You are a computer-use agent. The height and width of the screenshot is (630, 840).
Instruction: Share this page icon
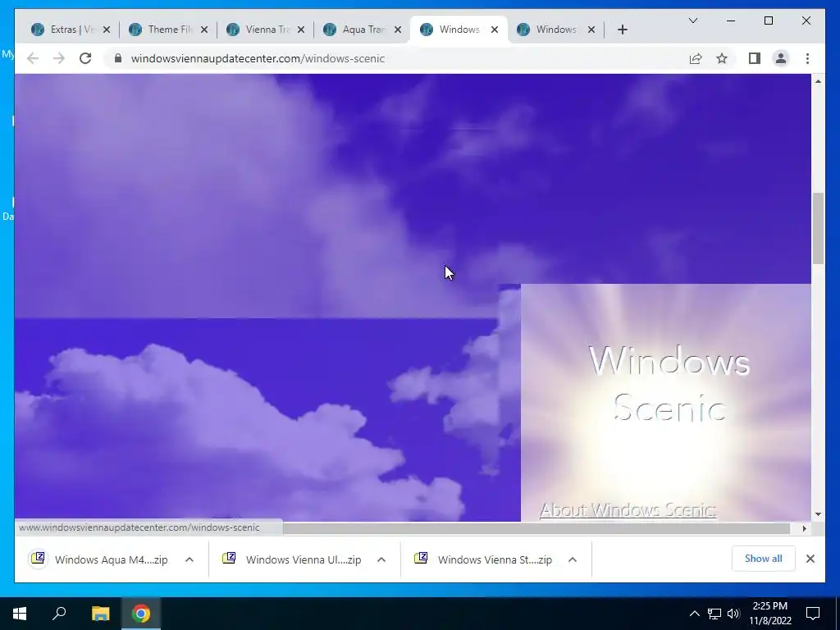pyautogui.click(x=696, y=58)
